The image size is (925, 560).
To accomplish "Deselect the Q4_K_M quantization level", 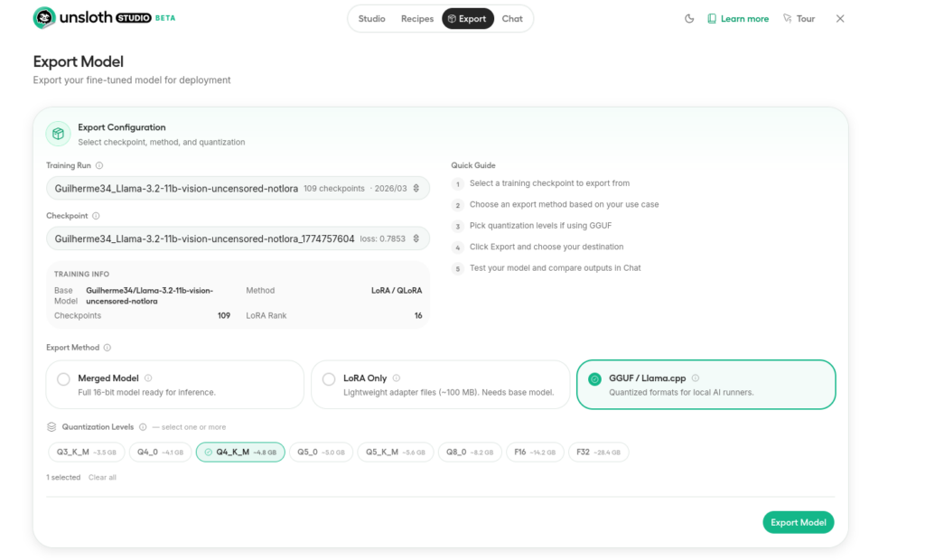I will (240, 452).
